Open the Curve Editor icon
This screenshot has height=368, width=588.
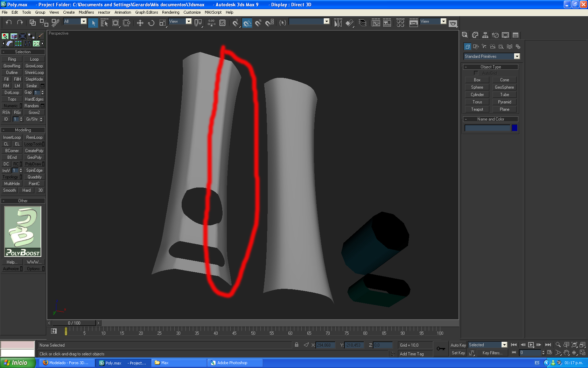[x=376, y=23]
